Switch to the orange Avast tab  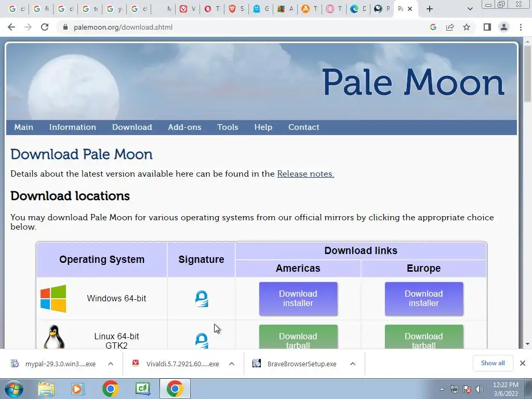coord(310,9)
